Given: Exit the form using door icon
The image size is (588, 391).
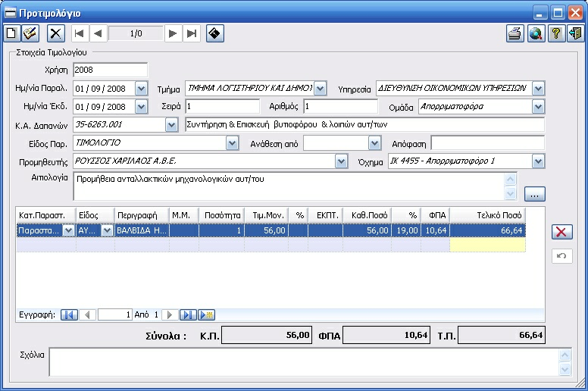Looking at the screenshot, I should tap(575, 34).
